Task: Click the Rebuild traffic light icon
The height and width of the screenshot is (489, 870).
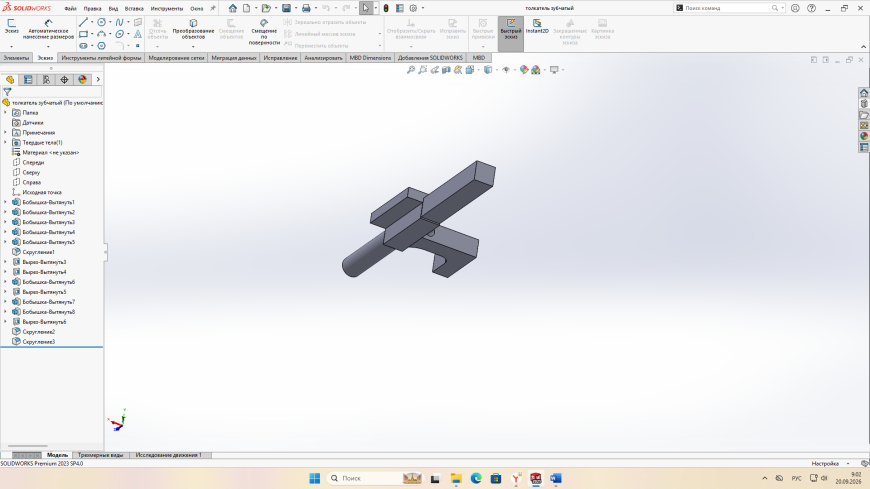Action: pyautogui.click(x=386, y=8)
